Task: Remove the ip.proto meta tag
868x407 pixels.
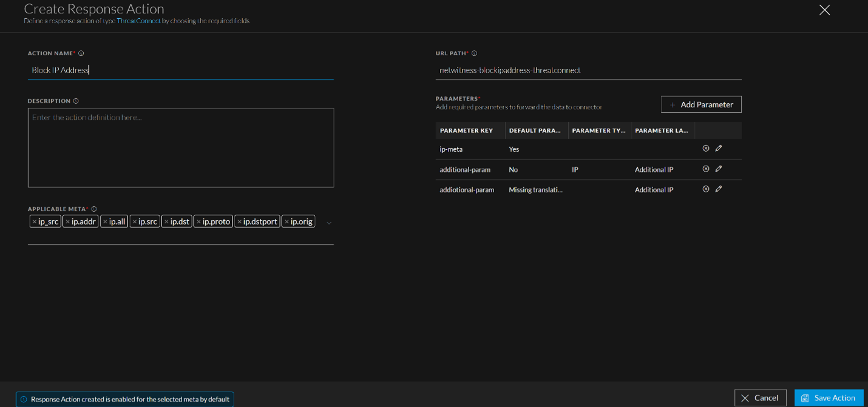Action: click(x=198, y=222)
